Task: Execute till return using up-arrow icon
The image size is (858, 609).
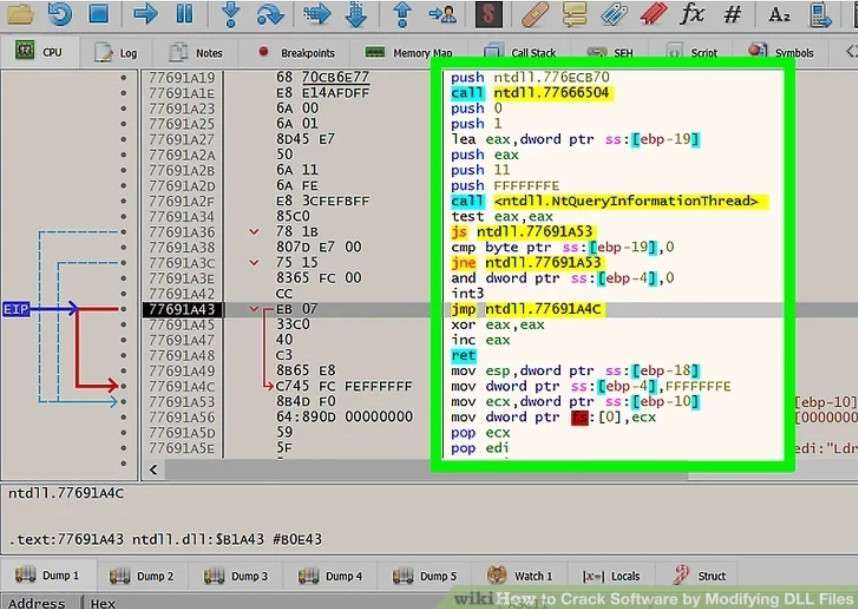Action: [x=403, y=14]
